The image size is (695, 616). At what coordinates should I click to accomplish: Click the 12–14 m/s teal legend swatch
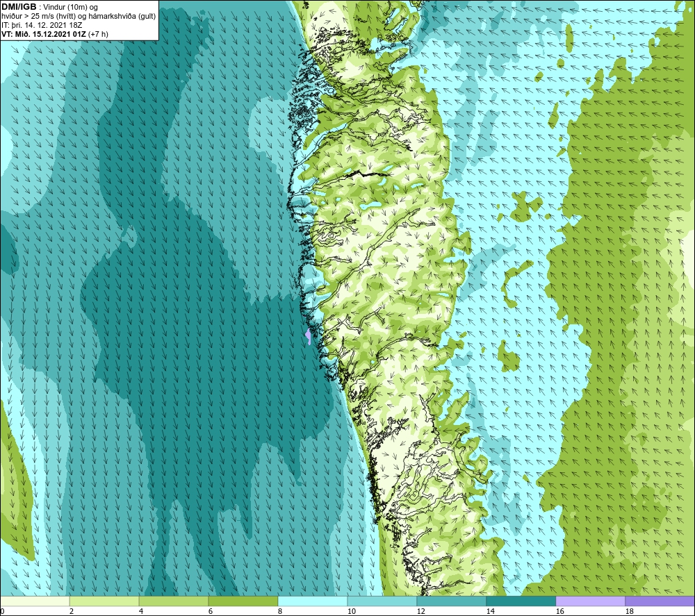[x=451, y=601]
